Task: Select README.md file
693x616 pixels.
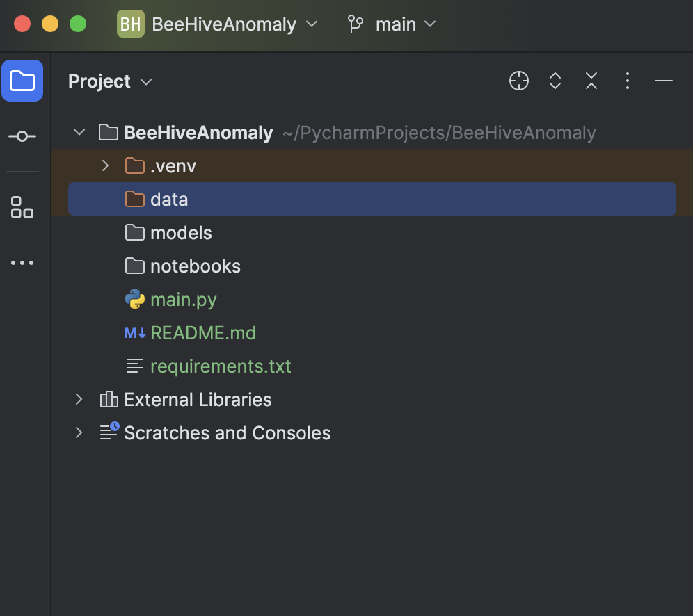Action: pyautogui.click(x=202, y=333)
